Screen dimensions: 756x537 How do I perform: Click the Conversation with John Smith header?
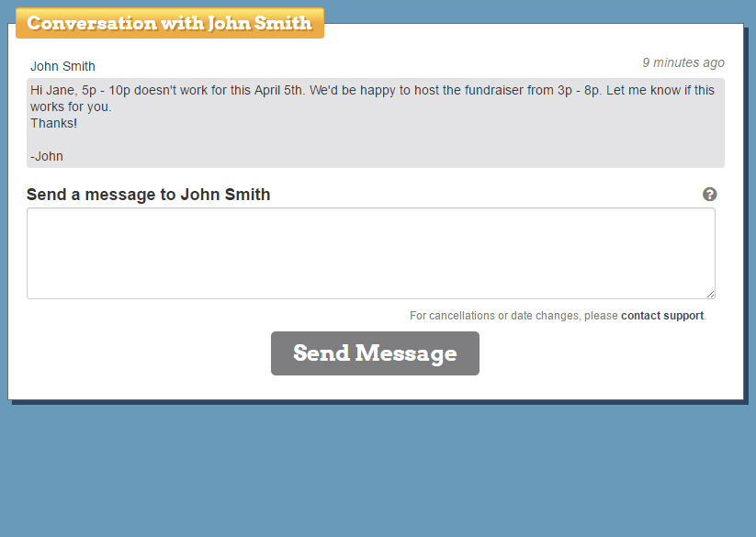coord(170,23)
